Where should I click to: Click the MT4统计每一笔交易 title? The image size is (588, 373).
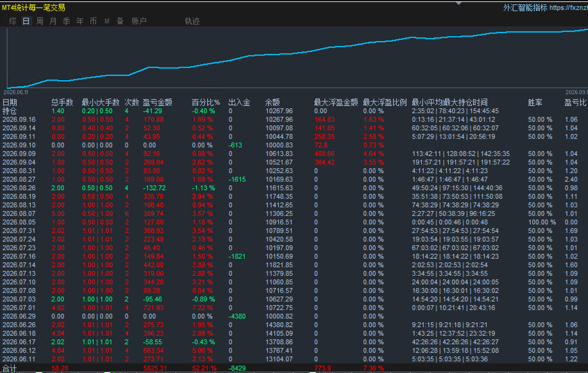tap(34, 7)
